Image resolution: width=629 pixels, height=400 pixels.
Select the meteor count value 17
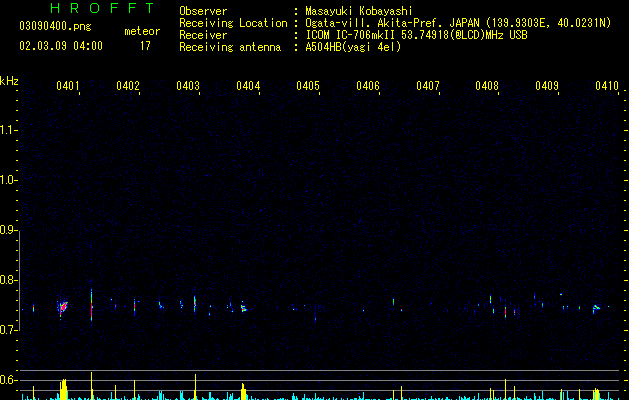pyautogui.click(x=145, y=46)
